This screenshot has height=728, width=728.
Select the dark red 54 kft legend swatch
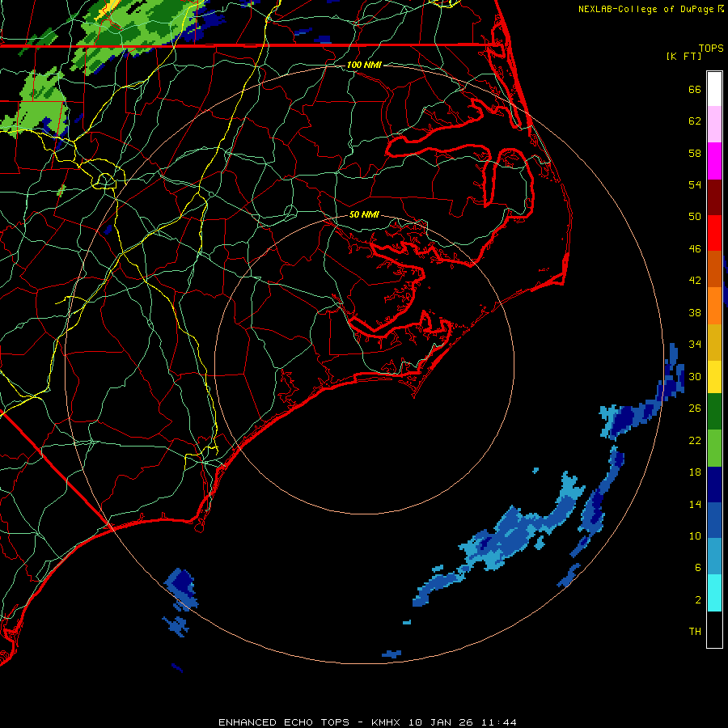(714, 197)
